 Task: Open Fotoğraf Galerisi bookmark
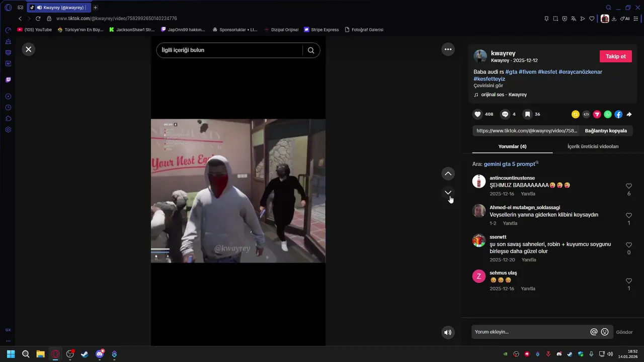pyautogui.click(x=364, y=30)
